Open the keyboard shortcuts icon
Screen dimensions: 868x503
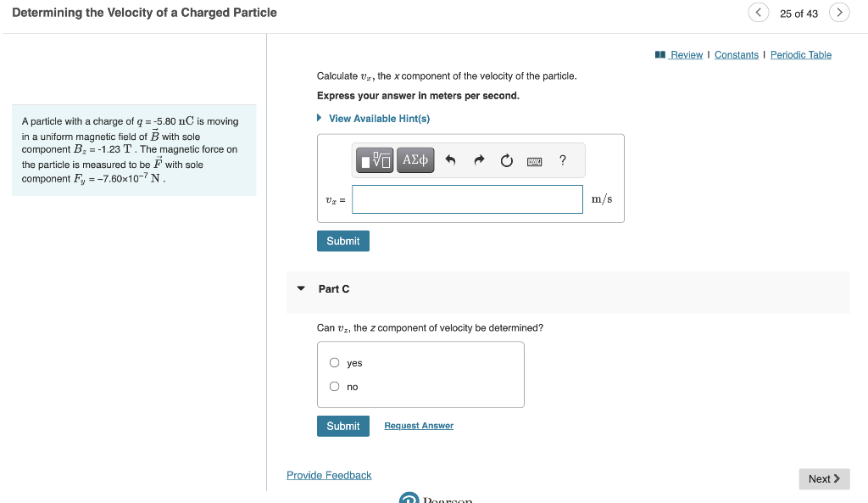point(535,159)
